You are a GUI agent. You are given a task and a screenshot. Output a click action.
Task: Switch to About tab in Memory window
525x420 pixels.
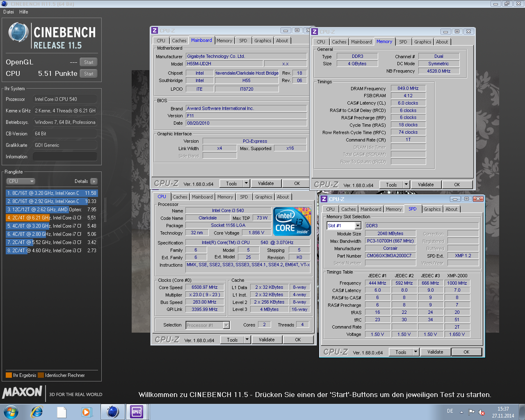pyautogui.click(x=442, y=42)
